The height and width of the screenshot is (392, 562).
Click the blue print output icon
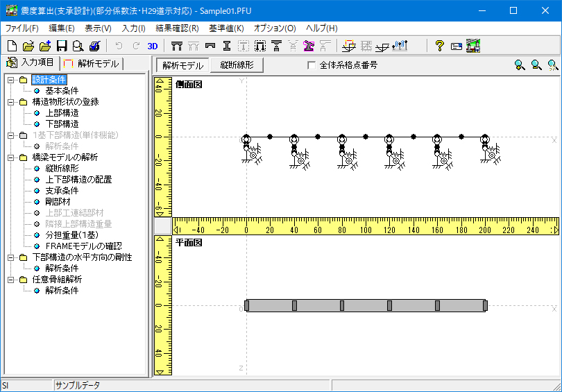tap(95, 46)
